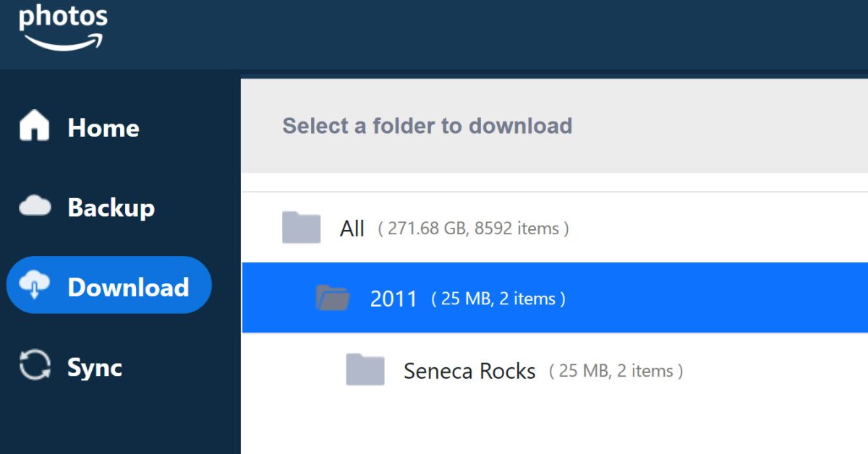The height and width of the screenshot is (454, 868).
Task: Click Seneca Rocks' 25 MB, 2 items text
Action: click(616, 372)
